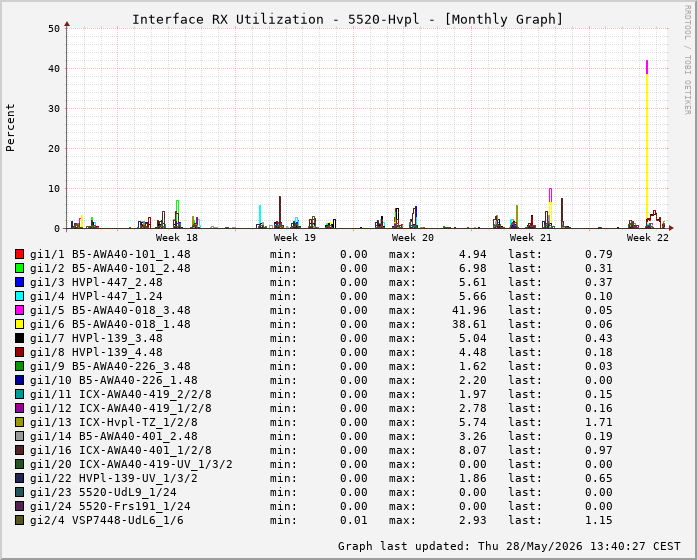Click legend label gi1/7 HVPl-139_3.48

(x=96, y=338)
